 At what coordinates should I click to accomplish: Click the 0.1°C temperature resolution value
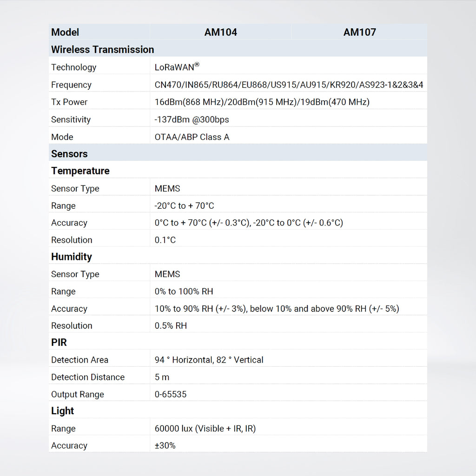coord(165,240)
